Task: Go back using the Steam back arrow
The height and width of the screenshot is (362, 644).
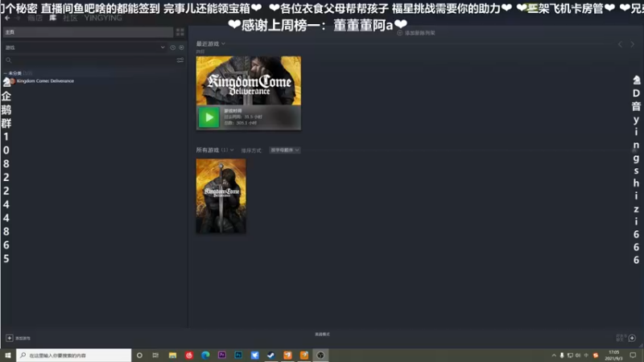Action: coord(7,18)
